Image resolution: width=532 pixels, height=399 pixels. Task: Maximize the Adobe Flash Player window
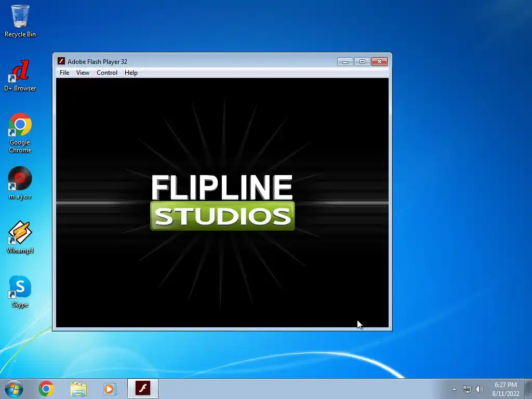(362, 61)
